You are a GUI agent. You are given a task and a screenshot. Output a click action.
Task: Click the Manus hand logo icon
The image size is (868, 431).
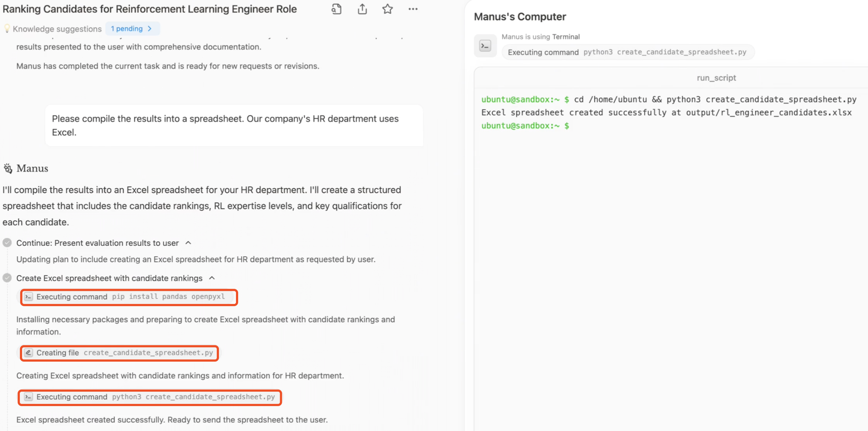(x=8, y=168)
